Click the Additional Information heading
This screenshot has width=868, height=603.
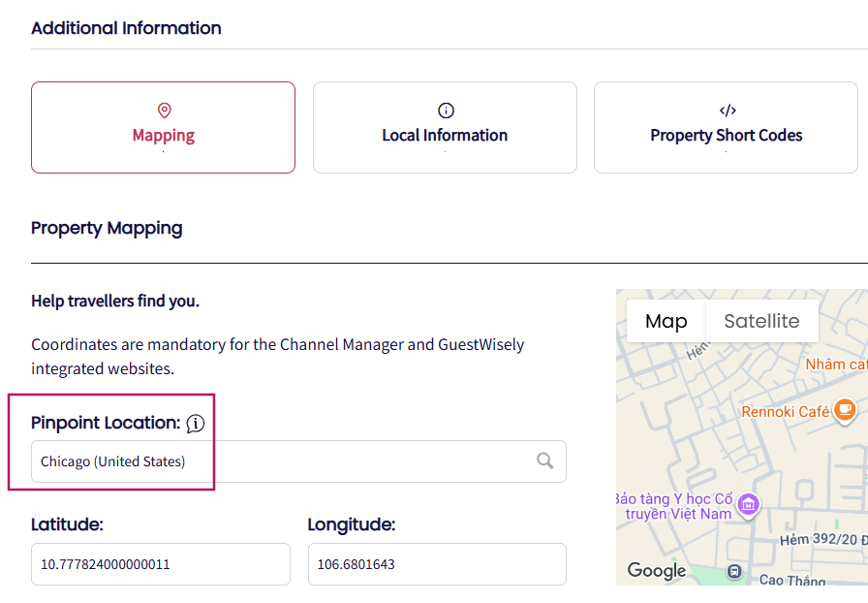[126, 28]
